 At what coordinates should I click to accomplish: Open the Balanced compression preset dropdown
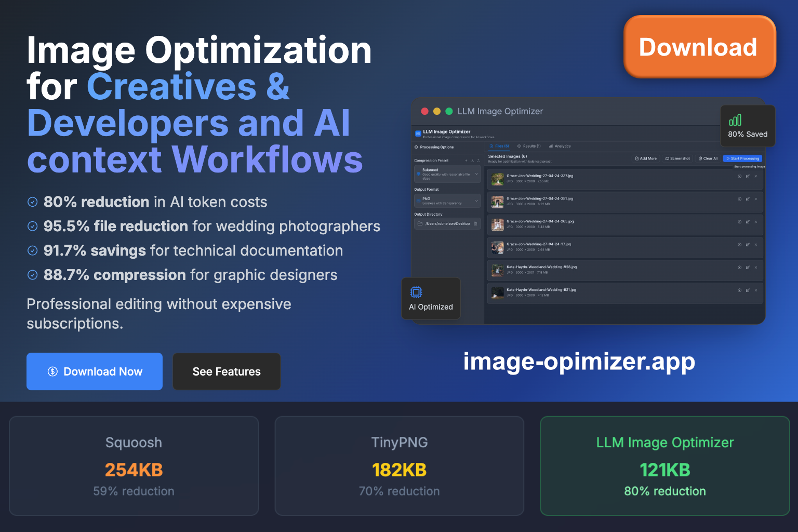coord(447,174)
